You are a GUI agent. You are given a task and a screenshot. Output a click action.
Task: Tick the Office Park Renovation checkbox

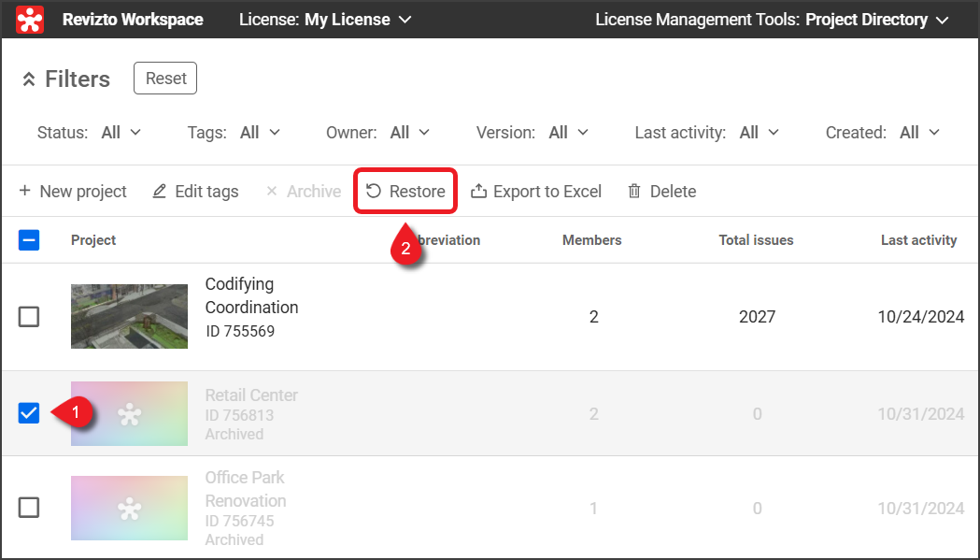(x=29, y=508)
